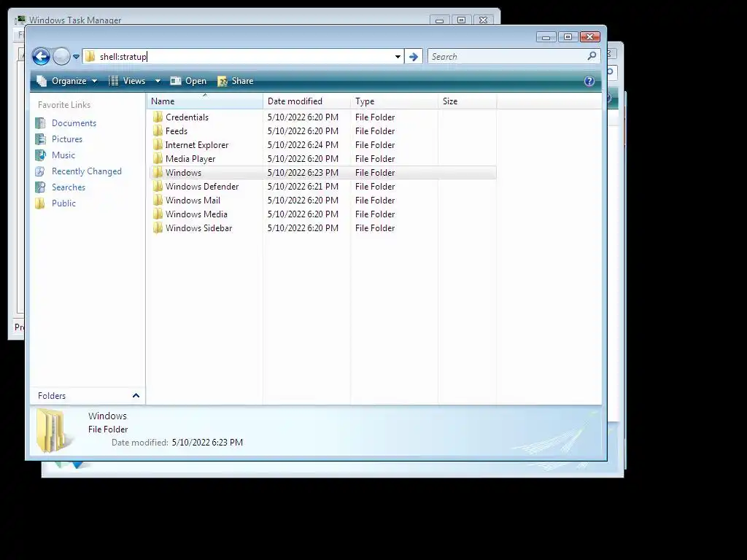Select the Windows Sidebar folder icon
Viewport: 747px width, 560px height.
(158, 228)
